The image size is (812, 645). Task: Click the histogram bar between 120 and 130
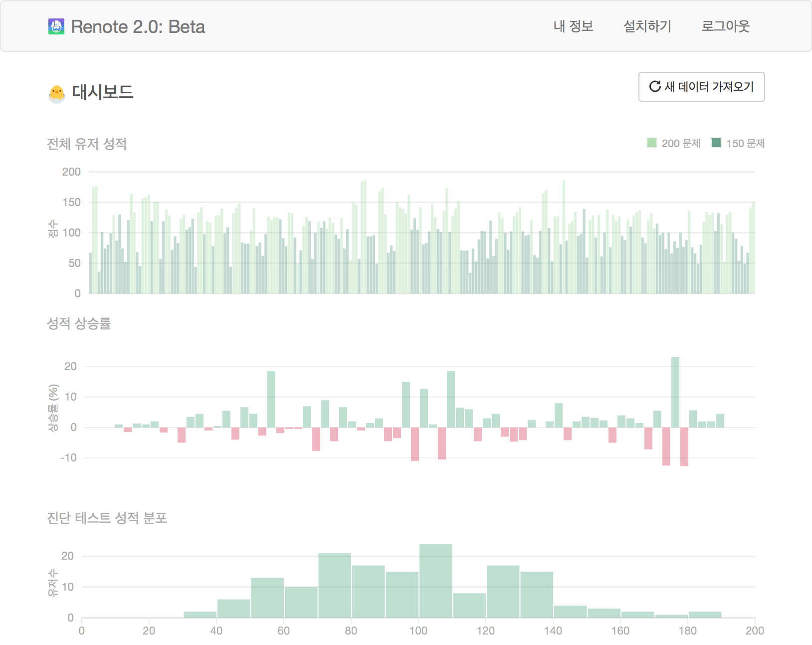[503, 592]
